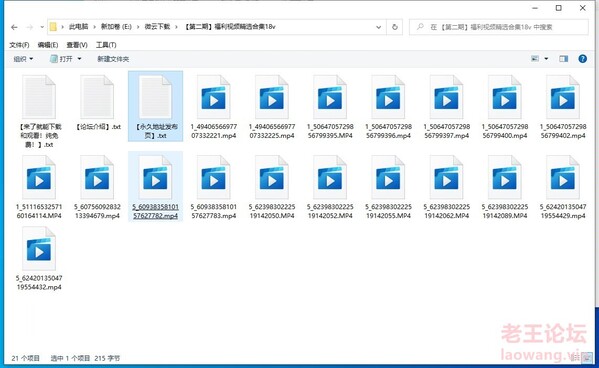Expand the address bar history dropdown
The width and height of the screenshot is (599, 368).
coord(378,27)
